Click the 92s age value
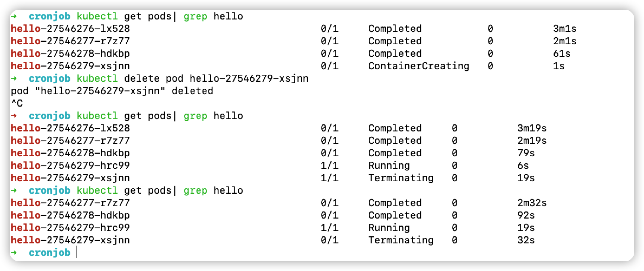This screenshot has width=644, height=271. pyautogui.click(x=526, y=216)
